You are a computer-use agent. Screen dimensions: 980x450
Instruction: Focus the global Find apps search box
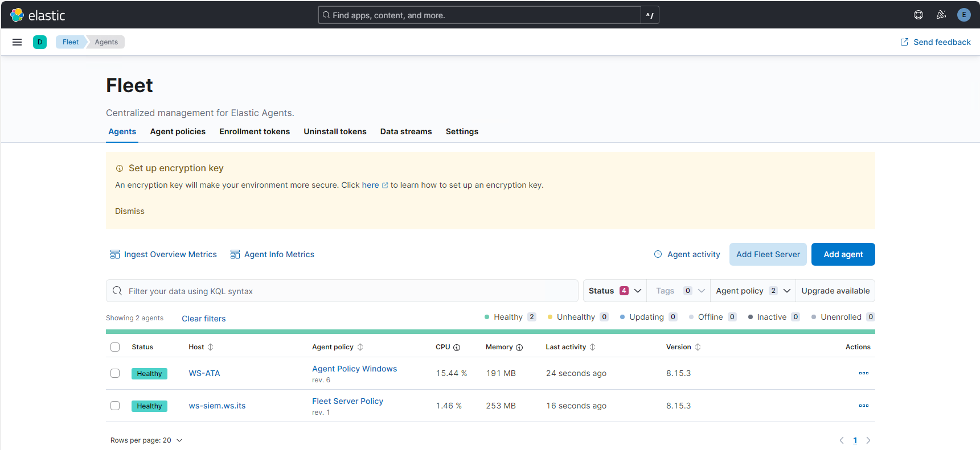click(x=479, y=15)
